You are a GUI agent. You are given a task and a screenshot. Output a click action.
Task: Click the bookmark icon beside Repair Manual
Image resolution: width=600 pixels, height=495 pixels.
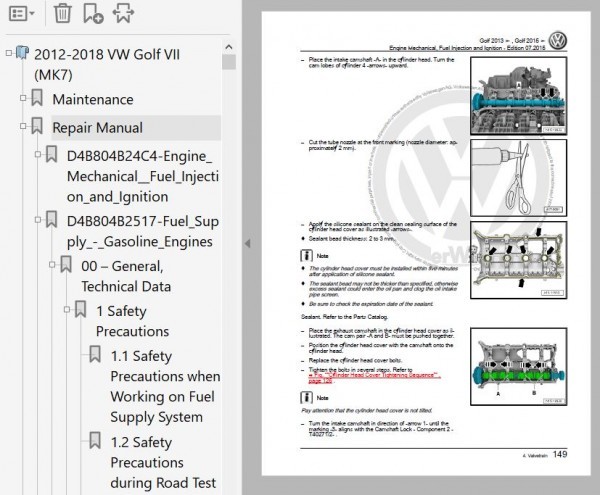pyautogui.click(x=37, y=125)
